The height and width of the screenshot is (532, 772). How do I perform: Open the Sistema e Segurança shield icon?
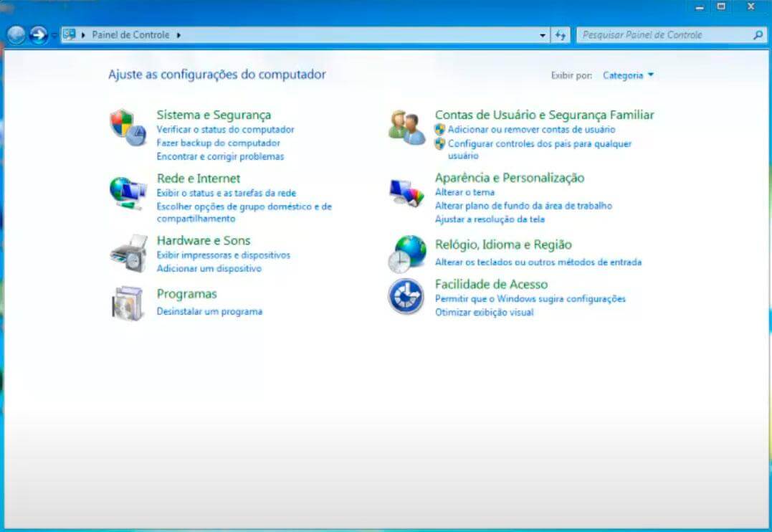point(128,128)
